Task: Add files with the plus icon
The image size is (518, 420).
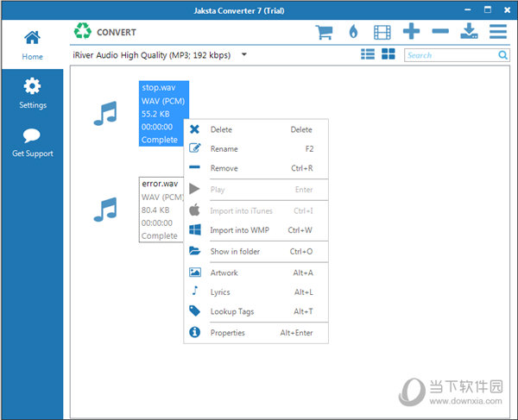Action: (x=411, y=31)
